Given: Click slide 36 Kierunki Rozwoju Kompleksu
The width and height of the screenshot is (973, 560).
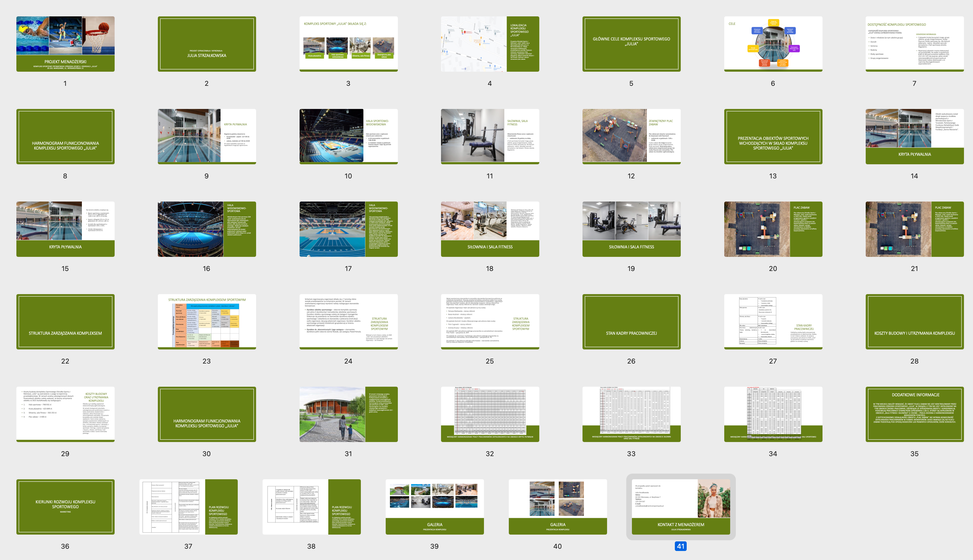Looking at the screenshot, I should [x=65, y=507].
